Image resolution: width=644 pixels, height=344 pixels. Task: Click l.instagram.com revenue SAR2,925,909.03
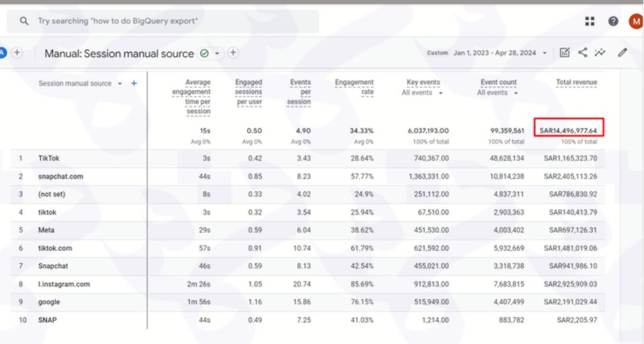(570, 284)
